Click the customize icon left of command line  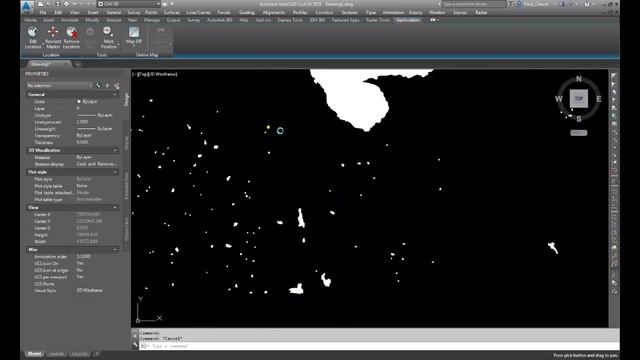135,345
